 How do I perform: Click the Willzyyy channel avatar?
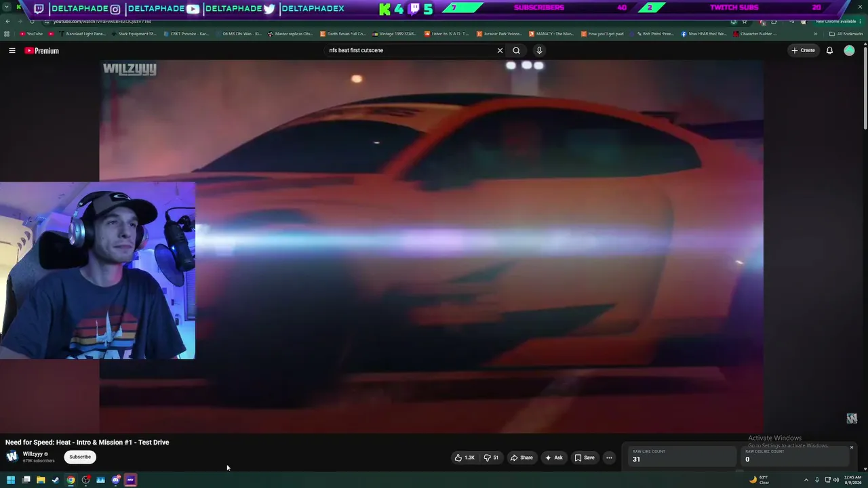(12, 456)
